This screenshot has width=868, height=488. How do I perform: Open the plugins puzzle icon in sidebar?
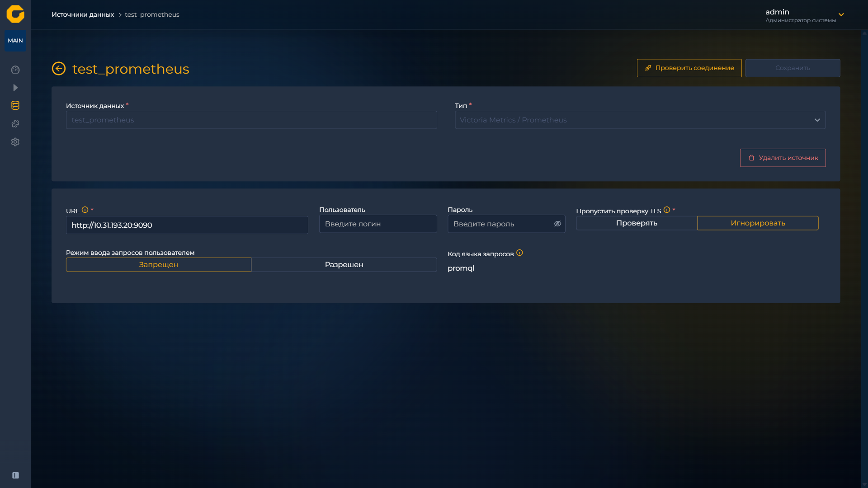pyautogui.click(x=15, y=124)
